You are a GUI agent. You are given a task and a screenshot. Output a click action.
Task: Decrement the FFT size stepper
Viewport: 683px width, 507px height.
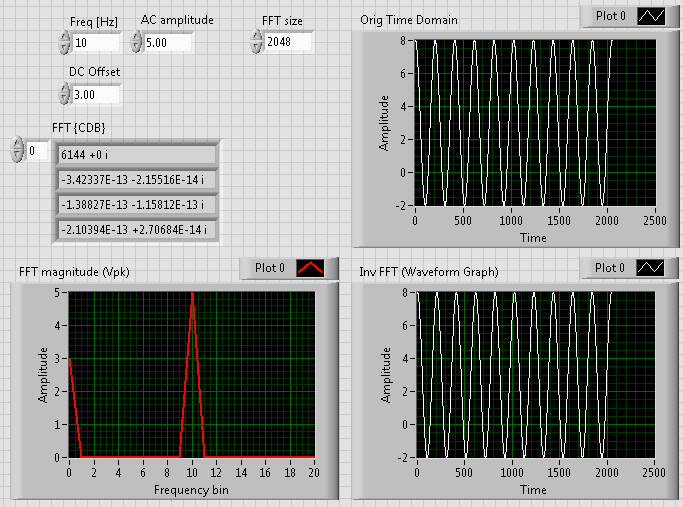(257, 47)
